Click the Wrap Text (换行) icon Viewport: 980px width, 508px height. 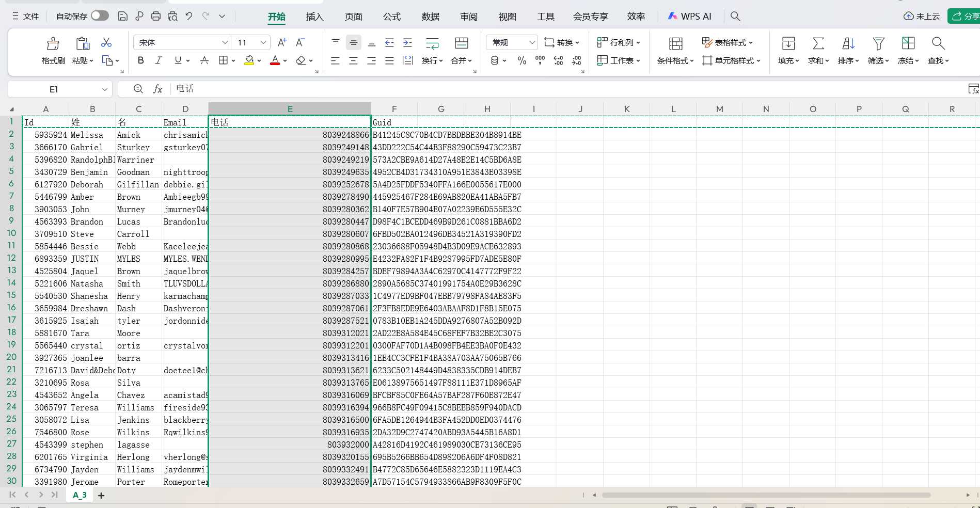[x=432, y=43]
